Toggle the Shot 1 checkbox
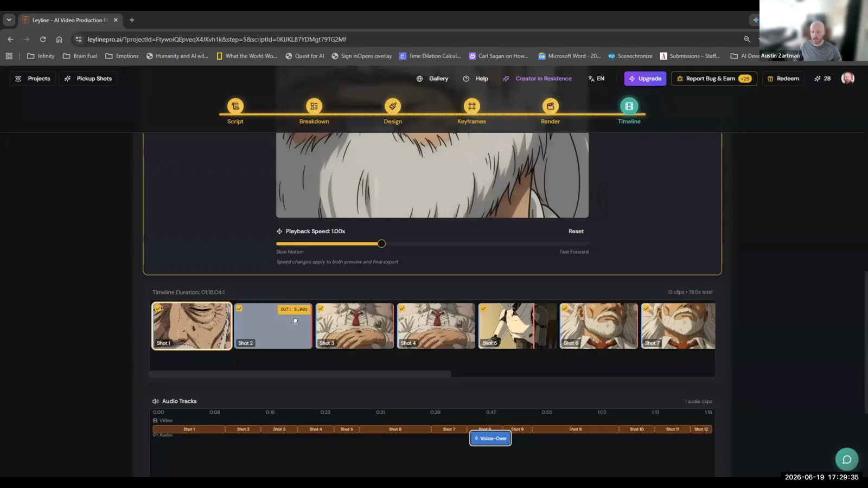The height and width of the screenshot is (488, 868). click(158, 308)
